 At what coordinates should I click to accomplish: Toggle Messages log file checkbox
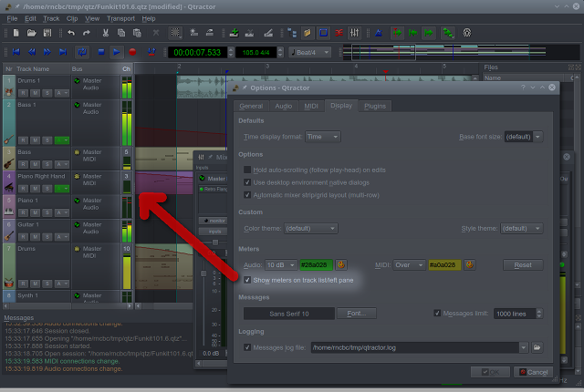247,347
